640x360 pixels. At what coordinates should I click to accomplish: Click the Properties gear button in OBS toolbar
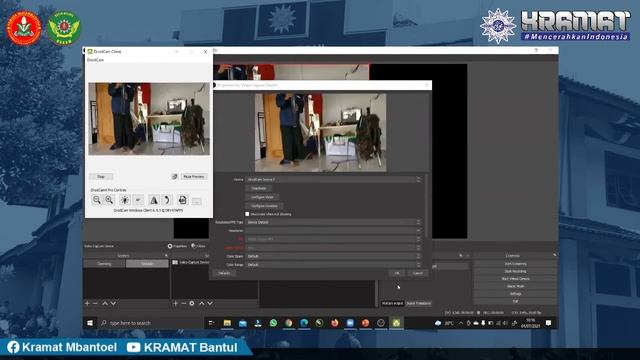pos(177,246)
